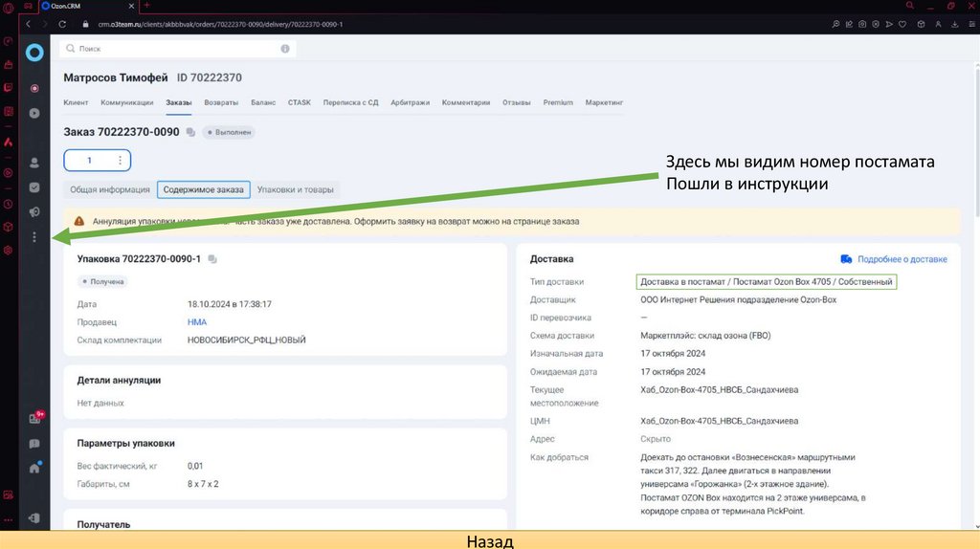This screenshot has height=549, width=980.
Task: Click the site lock icon in address bar
Action: point(85,24)
